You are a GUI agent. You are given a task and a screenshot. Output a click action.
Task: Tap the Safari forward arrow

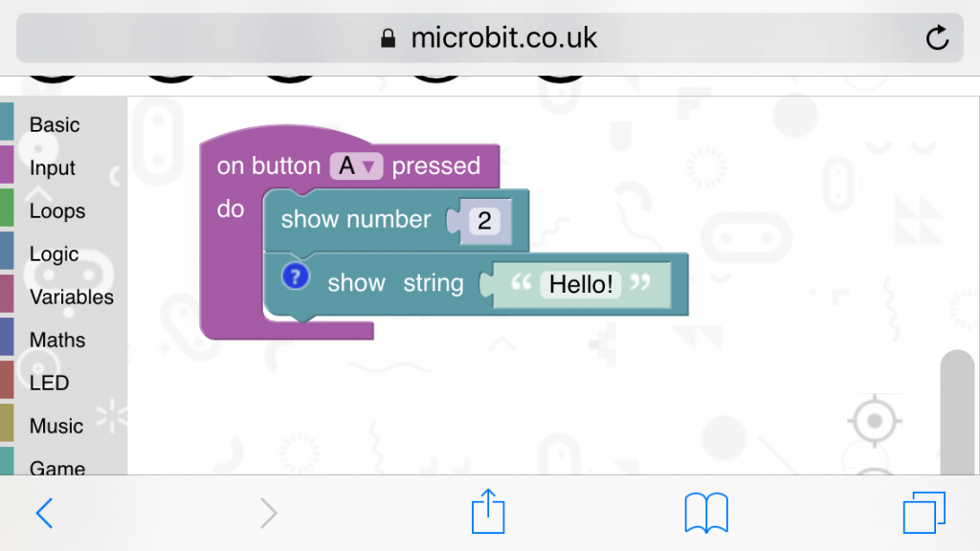point(269,514)
